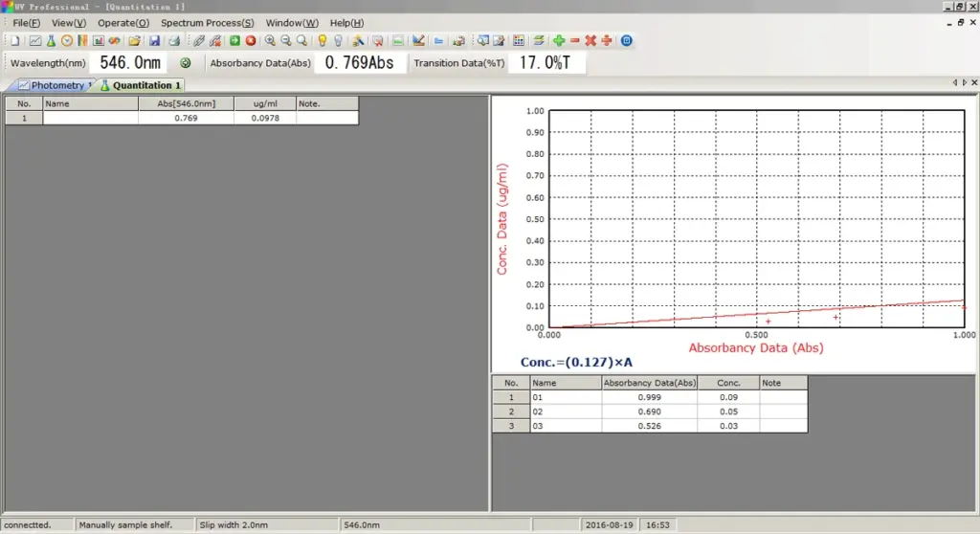Open the Operate(O) menu
Image resolution: width=980 pixels, height=534 pixels.
(x=123, y=23)
